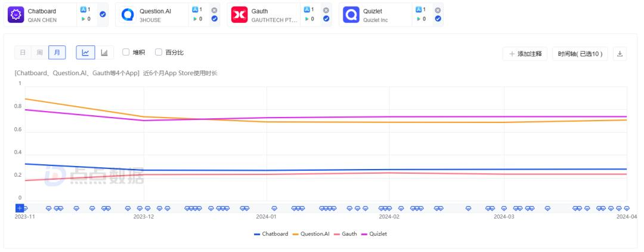Click the last event marker at 2024-04
This screenshot has width=644, height=252.
[x=626, y=208]
